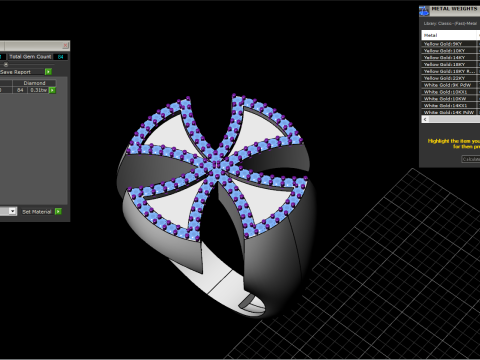Click the metal list left scroll arrow
Viewport: 480px width, 360px height.
pos(425,119)
